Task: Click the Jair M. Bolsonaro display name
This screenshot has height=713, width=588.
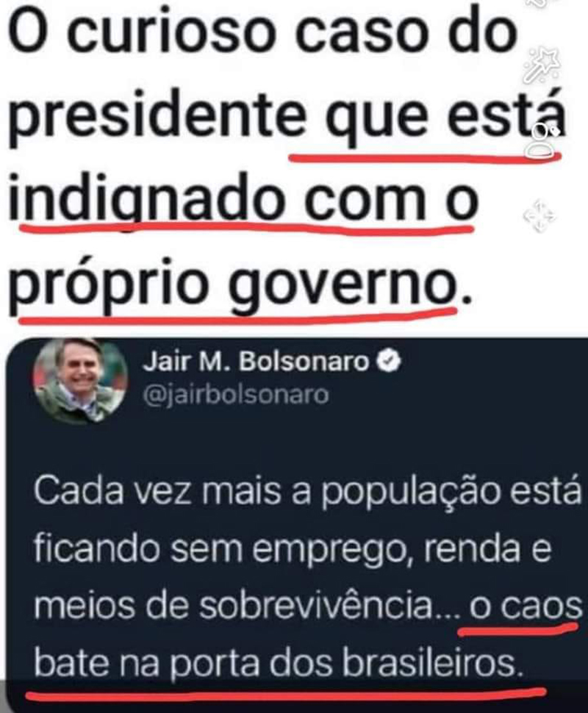Action: (x=256, y=362)
